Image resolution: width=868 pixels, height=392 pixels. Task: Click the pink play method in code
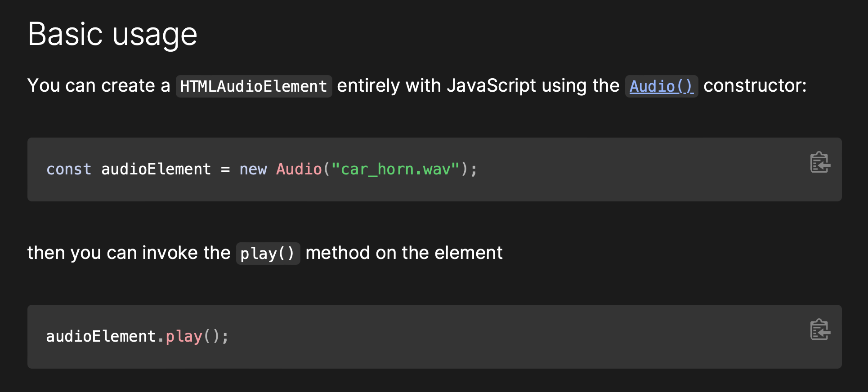[184, 337]
